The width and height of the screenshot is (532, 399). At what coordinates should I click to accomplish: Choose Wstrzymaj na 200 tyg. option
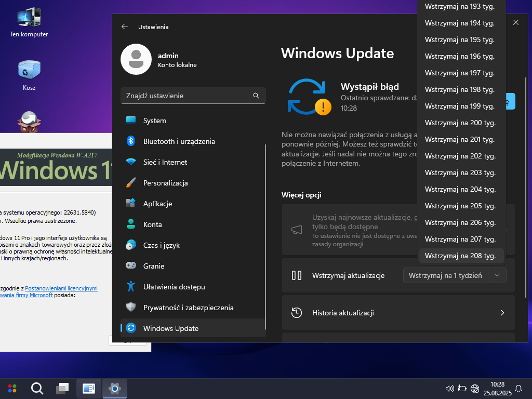[x=460, y=123]
